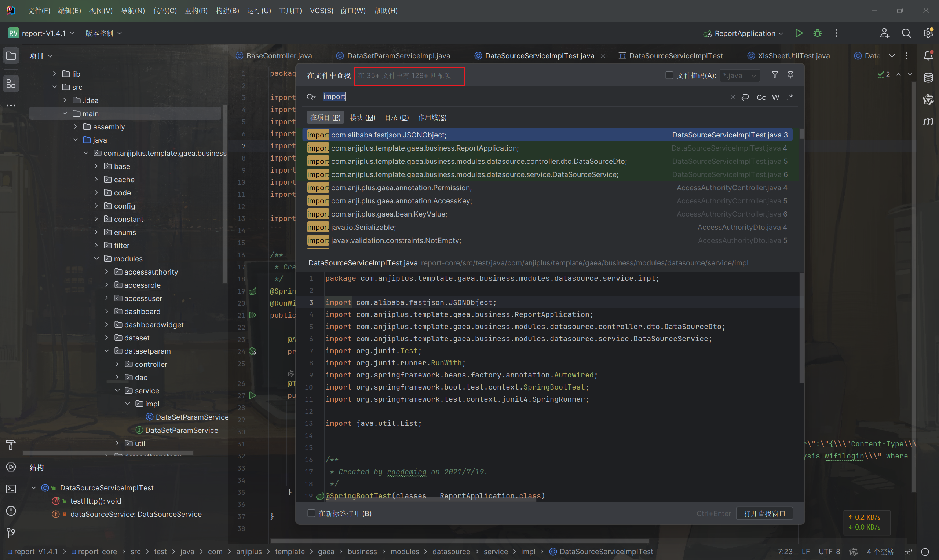Show hidden editor tabs dropdown

tap(892, 56)
